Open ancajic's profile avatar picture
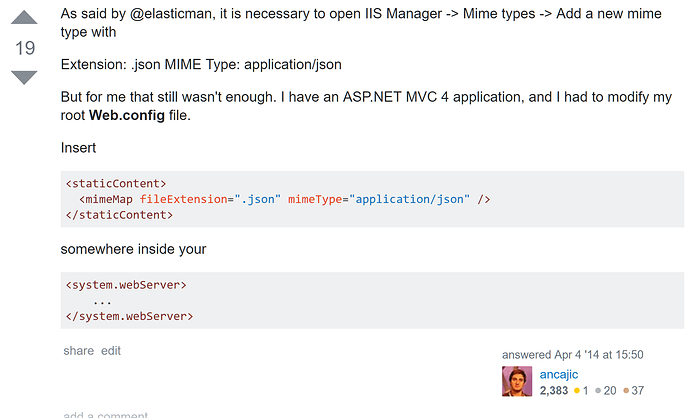Screen dimensions: 690x418 pos(517,382)
